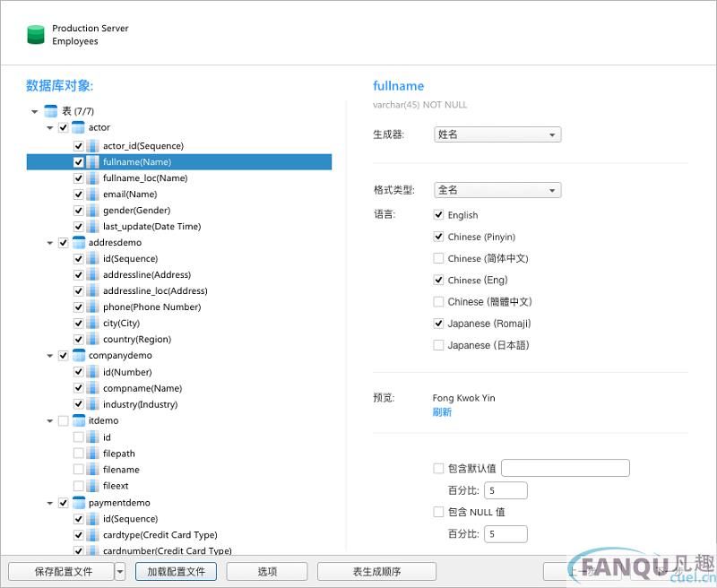
Task: Click the addresdemo table icon
Action: pos(78,243)
